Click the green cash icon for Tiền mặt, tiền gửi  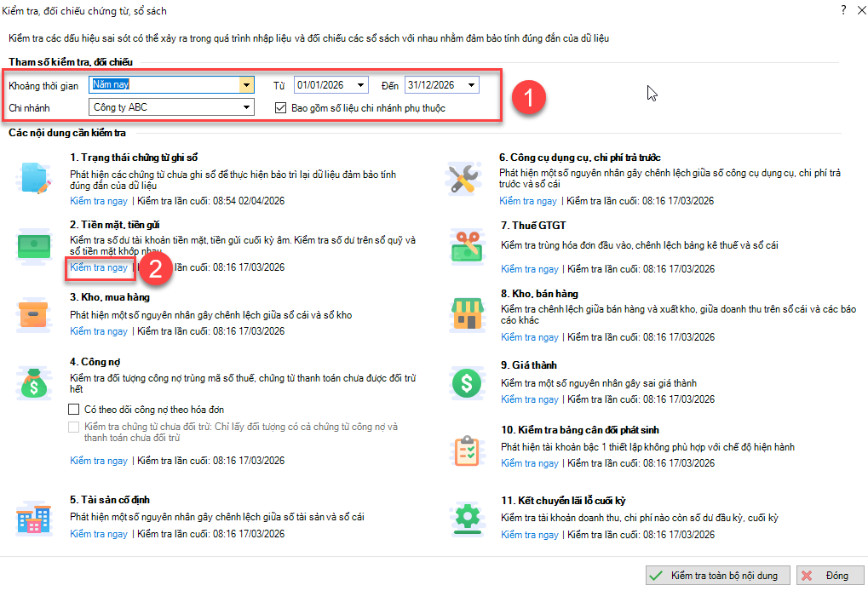tap(34, 246)
